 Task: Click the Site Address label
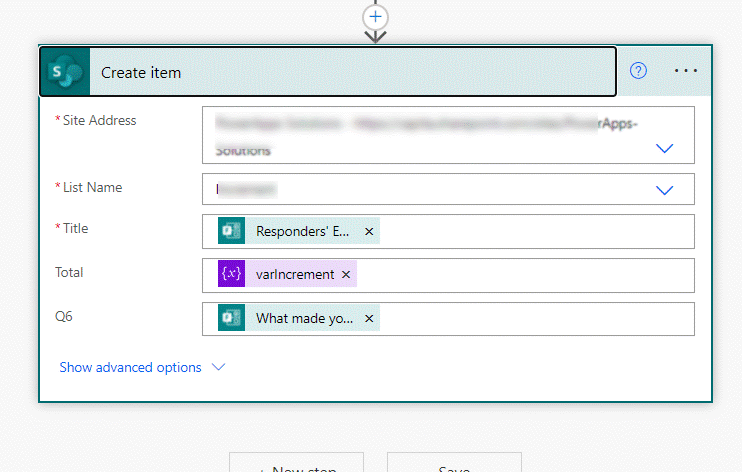(99, 121)
